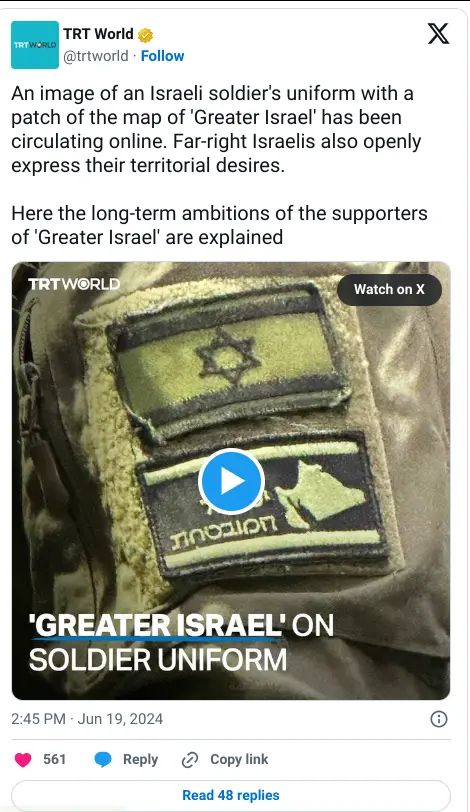Open the 2:45 PM Jun 19 timestamp
Screen dimensions: 470x812
coord(87,719)
